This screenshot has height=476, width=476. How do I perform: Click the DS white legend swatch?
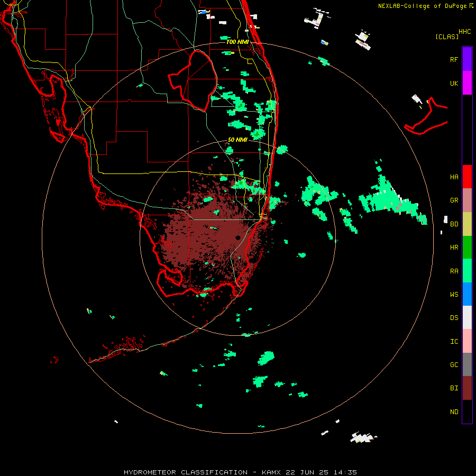pos(467,317)
